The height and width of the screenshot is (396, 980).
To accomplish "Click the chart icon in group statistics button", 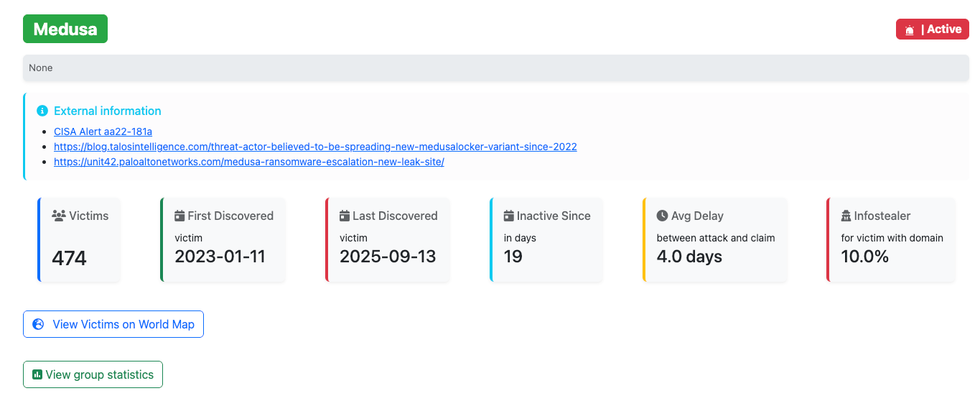I will point(37,374).
